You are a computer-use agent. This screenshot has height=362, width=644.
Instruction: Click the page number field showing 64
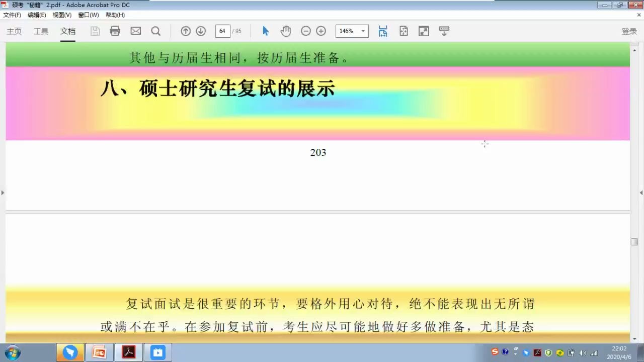click(x=222, y=31)
